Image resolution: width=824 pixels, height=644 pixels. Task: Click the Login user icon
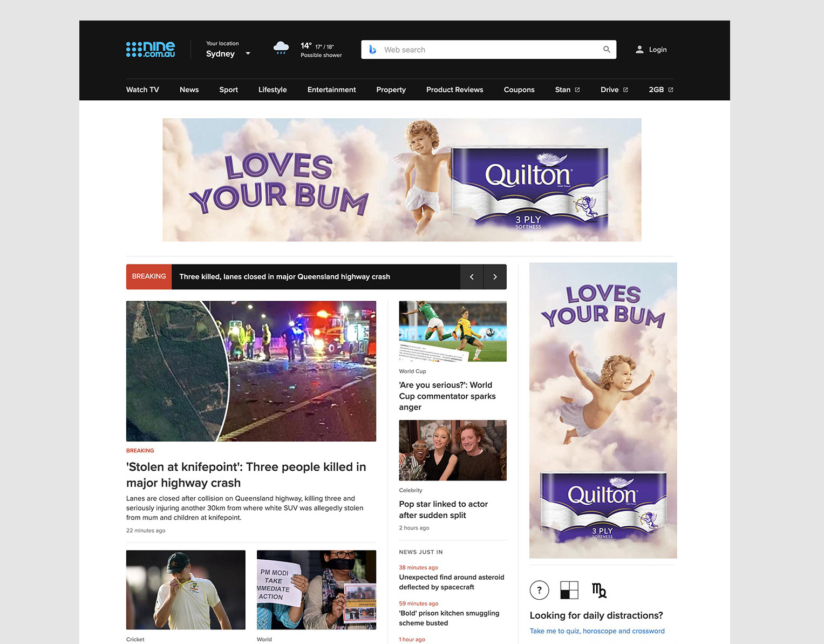point(639,50)
